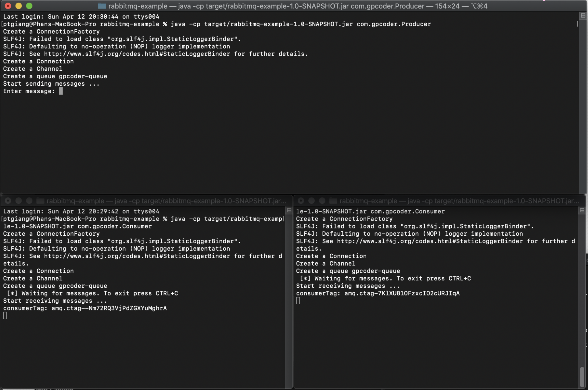Click the marks indicator icon in Producer window scrollbar area
Image resolution: width=588 pixels, height=390 pixels.
(x=583, y=16)
